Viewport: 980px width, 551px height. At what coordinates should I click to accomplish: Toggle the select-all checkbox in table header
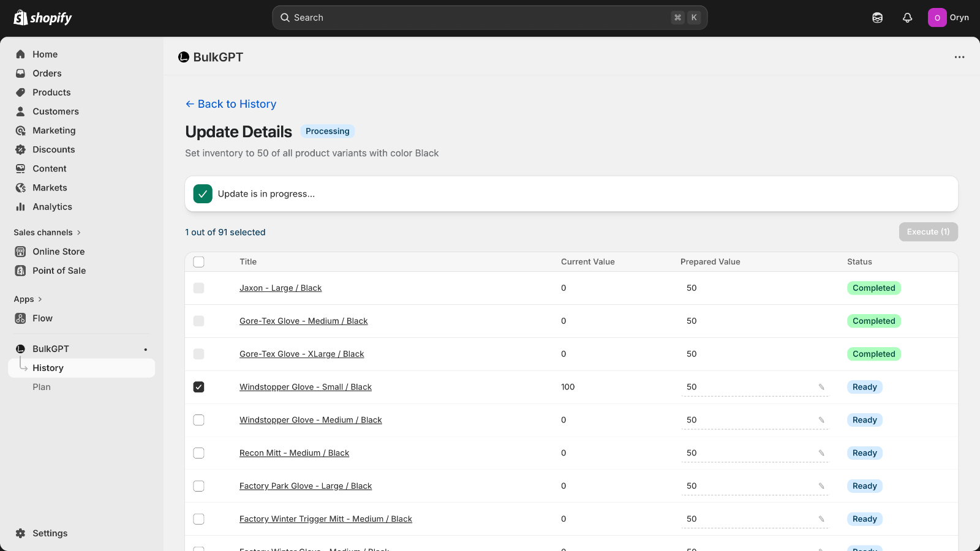(198, 261)
